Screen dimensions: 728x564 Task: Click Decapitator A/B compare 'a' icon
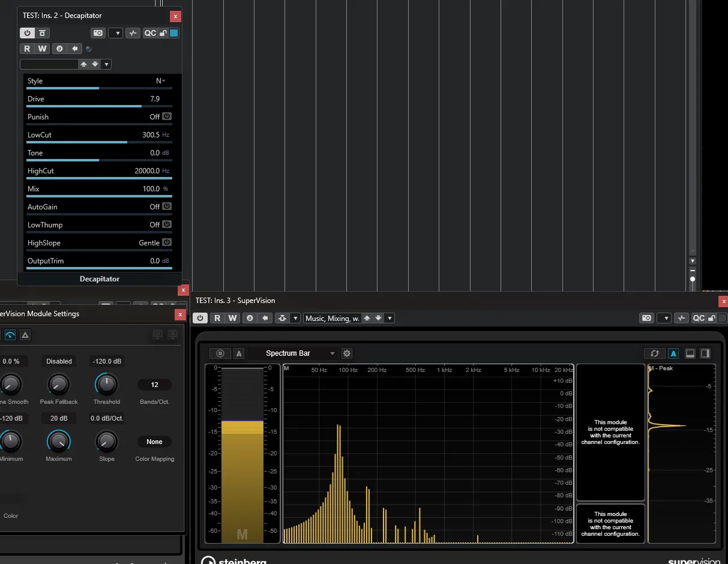click(x=59, y=49)
